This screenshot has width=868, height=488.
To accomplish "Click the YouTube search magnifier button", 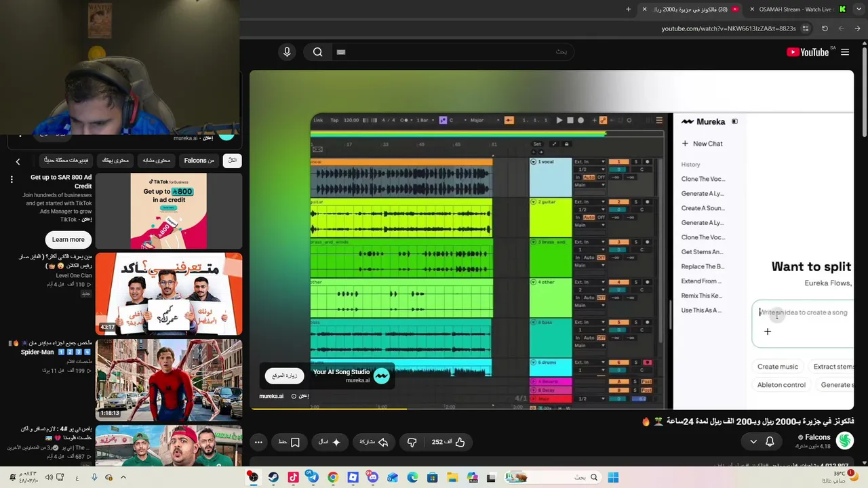I will (317, 52).
